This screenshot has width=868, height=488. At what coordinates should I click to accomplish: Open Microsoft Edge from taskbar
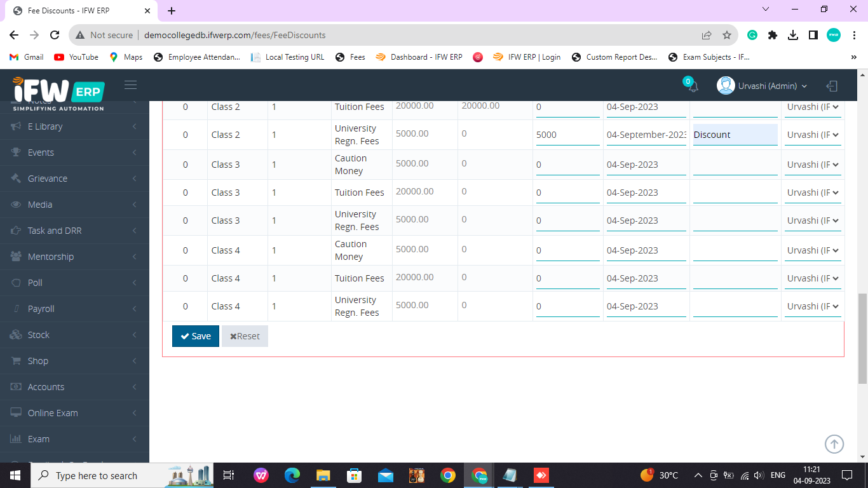292,475
